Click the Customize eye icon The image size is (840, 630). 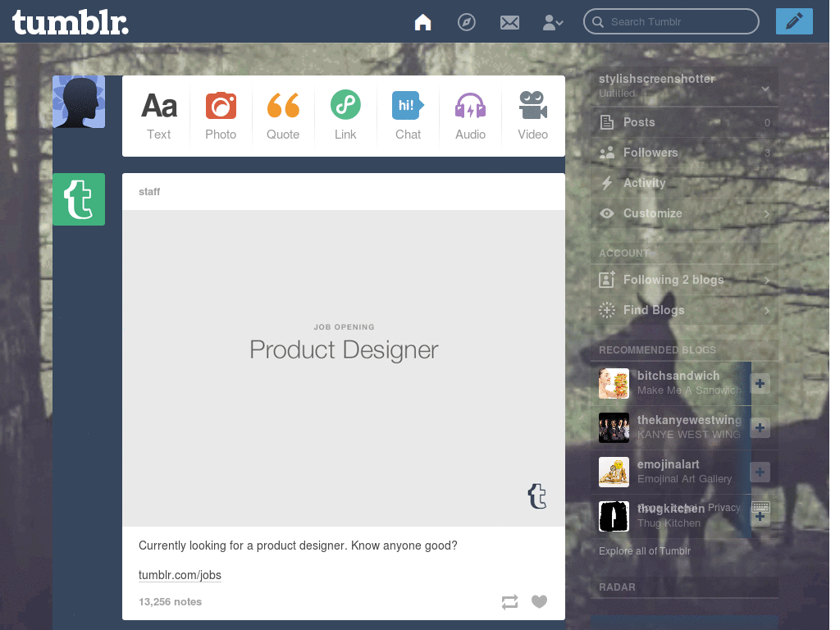(x=606, y=213)
